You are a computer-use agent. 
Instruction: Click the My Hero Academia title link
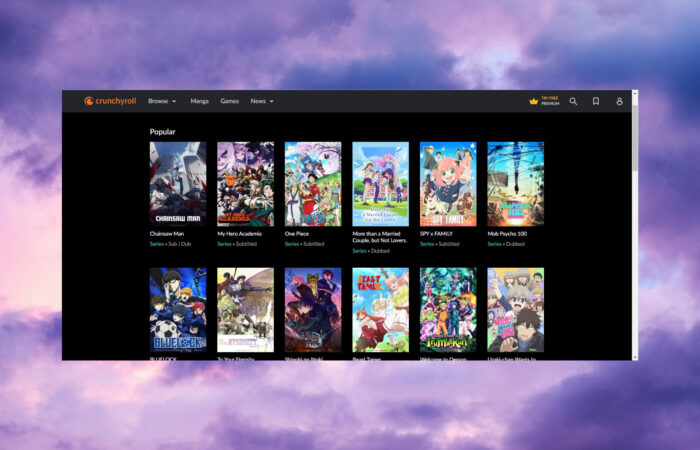(239, 233)
